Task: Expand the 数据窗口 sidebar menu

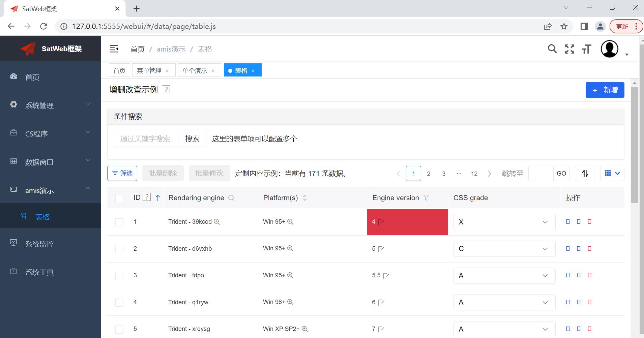Action: [51, 162]
